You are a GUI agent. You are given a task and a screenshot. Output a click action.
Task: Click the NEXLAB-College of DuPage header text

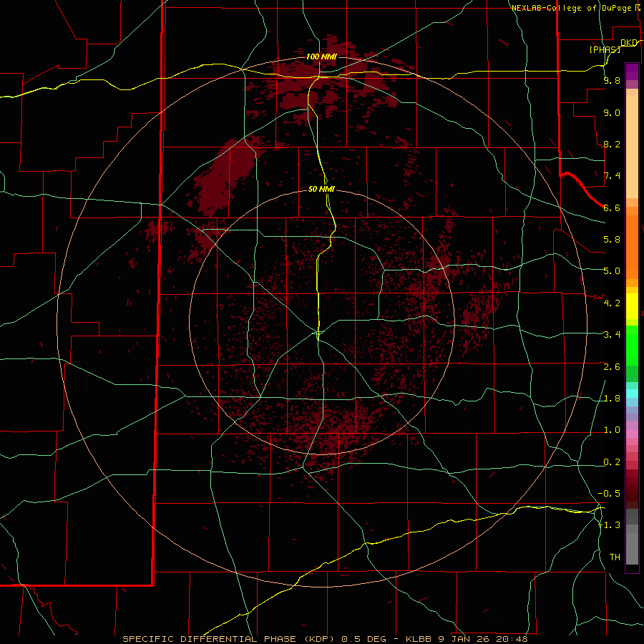pyautogui.click(x=574, y=8)
